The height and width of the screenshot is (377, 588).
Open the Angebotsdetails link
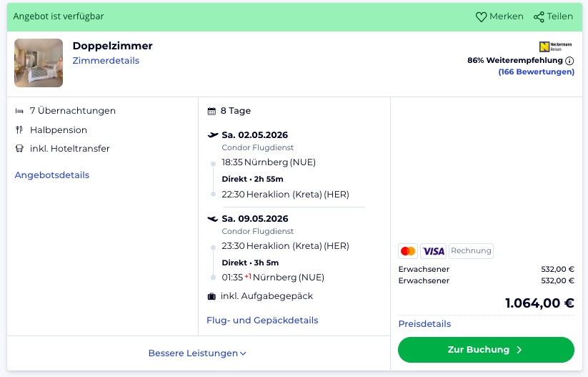[x=52, y=175]
